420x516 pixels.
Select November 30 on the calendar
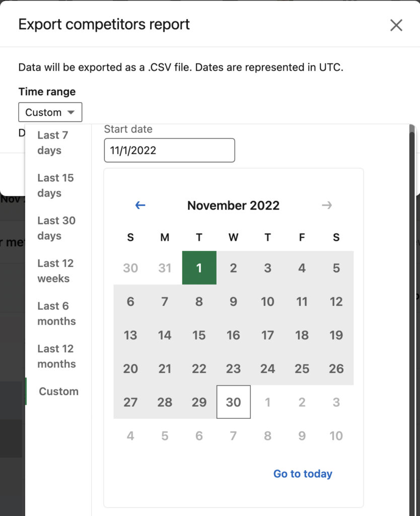(233, 402)
